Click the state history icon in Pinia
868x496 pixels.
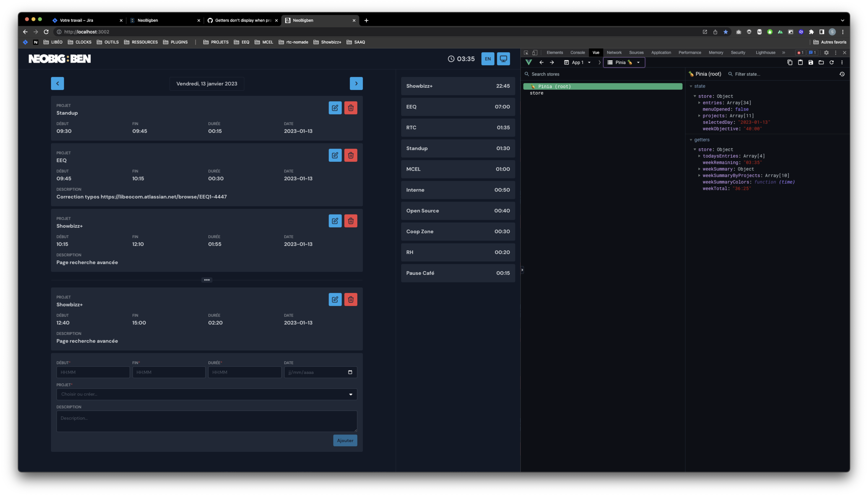pyautogui.click(x=842, y=74)
